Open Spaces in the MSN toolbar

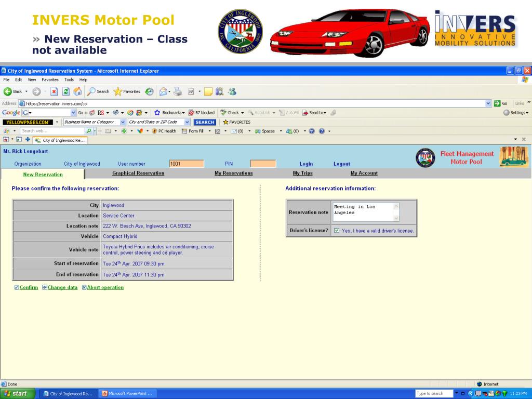click(265, 131)
